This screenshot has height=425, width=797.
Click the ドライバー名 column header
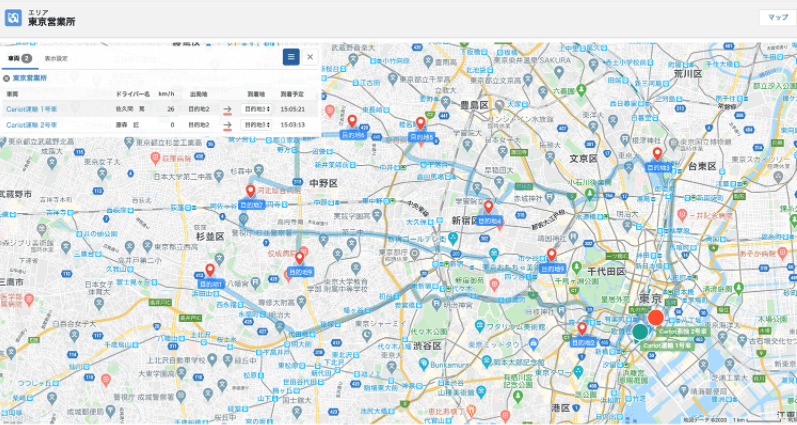pos(133,94)
